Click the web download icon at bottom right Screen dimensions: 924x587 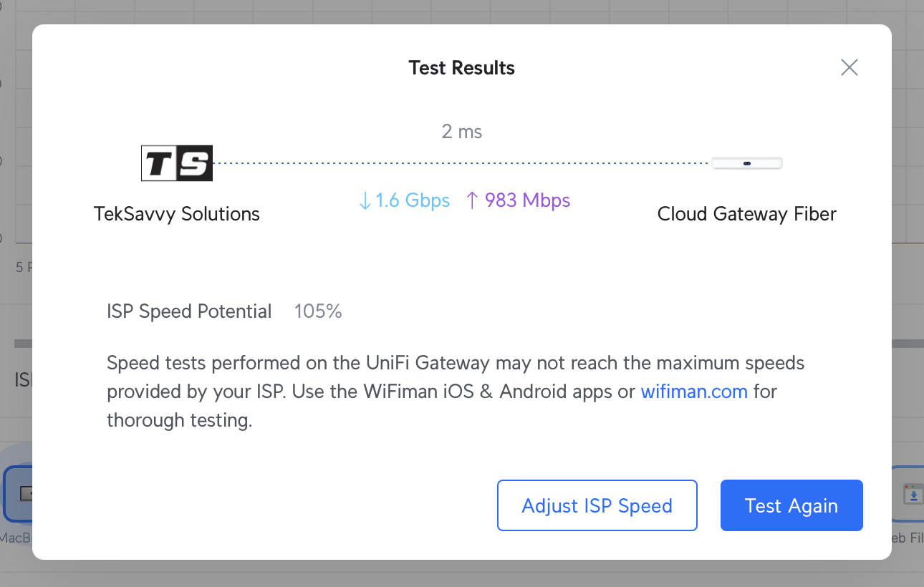(913, 494)
